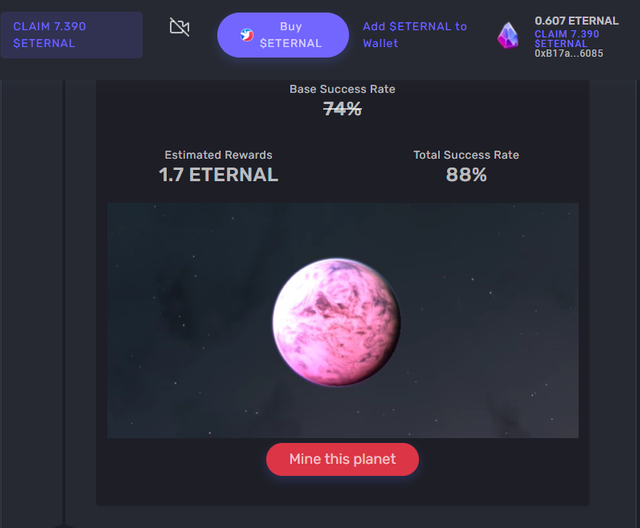
Task: Click the swap logo inside Buy button
Action: pos(247,35)
